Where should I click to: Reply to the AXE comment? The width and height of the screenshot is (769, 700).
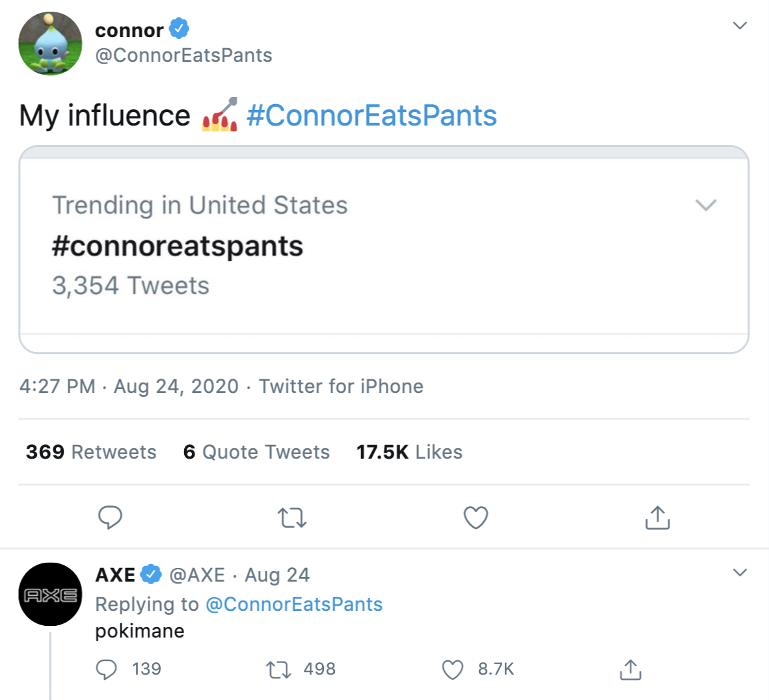tap(107, 669)
